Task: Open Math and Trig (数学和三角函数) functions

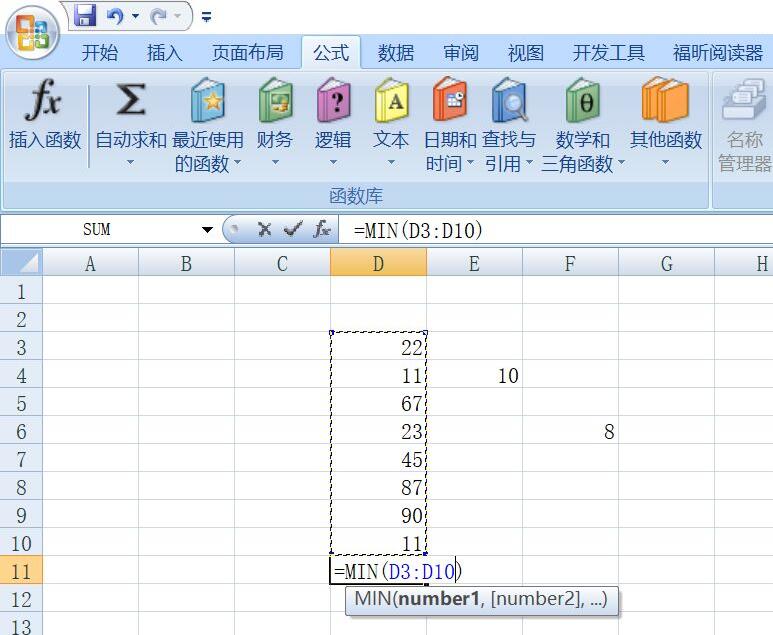Action: (x=583, y=126)
